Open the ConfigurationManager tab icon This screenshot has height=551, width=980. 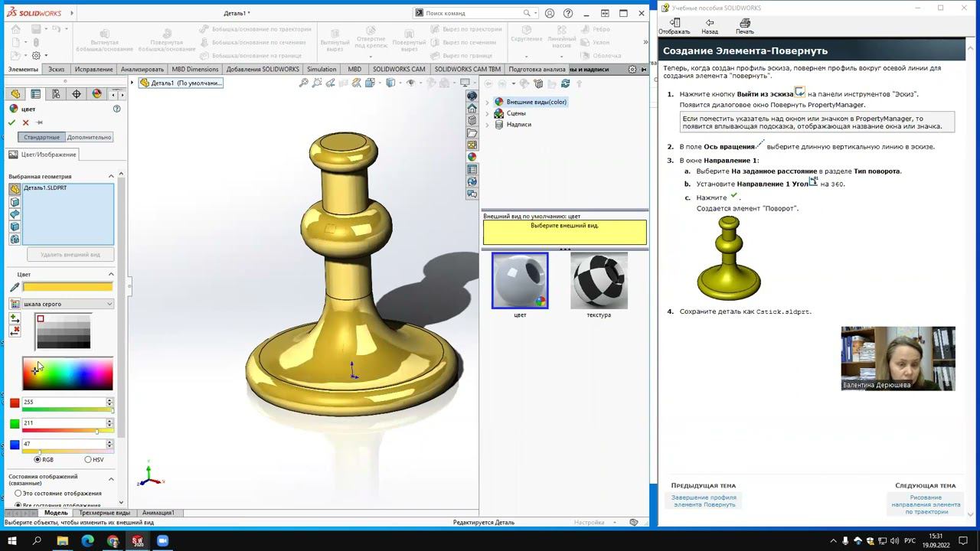click(56, 94)
